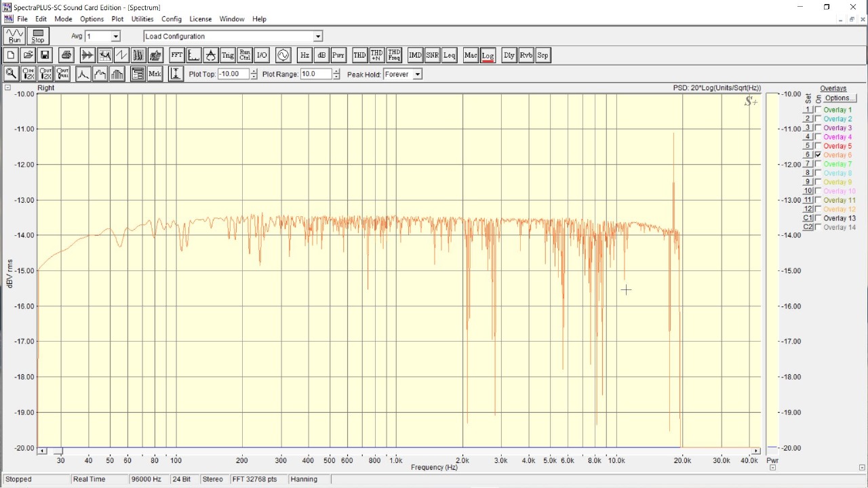Click the overlays Options... button
Image resolution: width=868 pixels, height=488 pixels.
(x=840, y=98)
